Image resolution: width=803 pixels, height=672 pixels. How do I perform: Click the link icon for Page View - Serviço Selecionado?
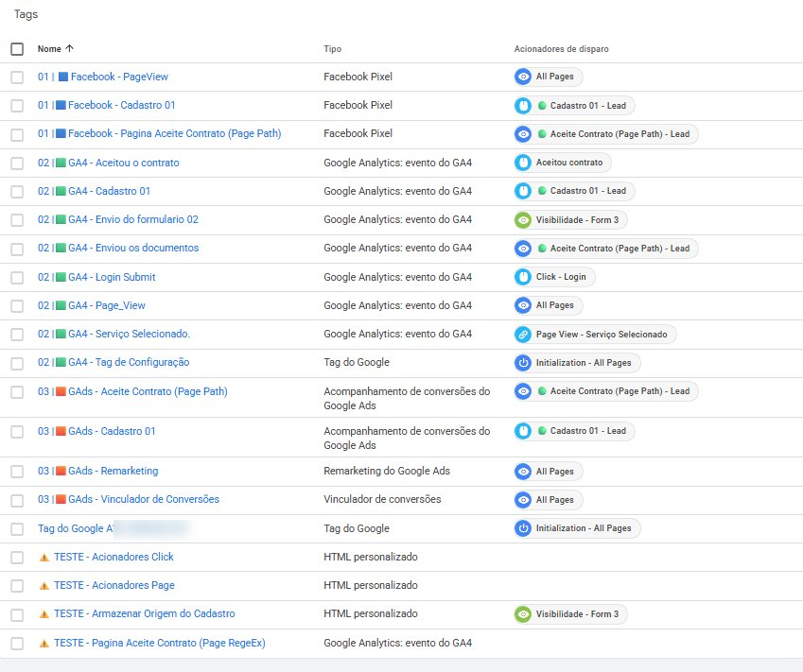(x=523, y=335)
